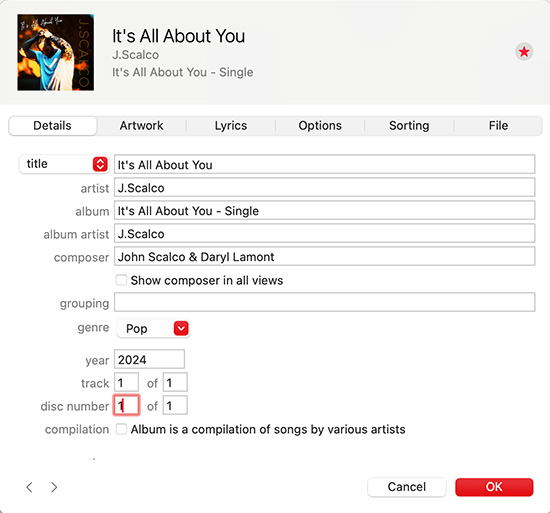The image size is (550, 513).
Task: Click the track total count field
Action: (x=175, y=382)
